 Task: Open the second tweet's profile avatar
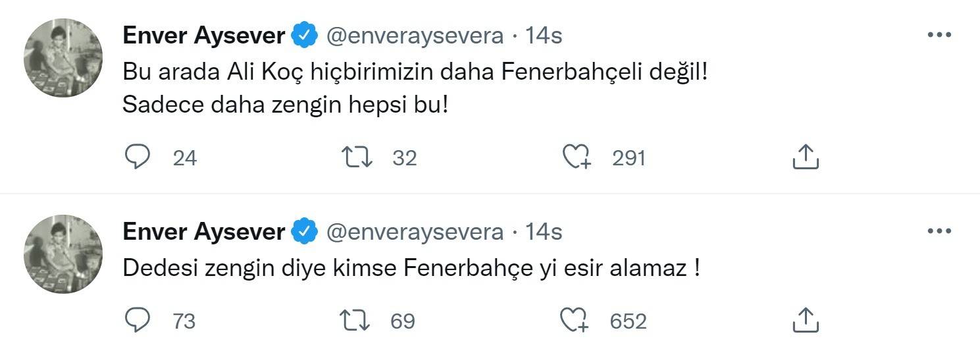coord(63,254)
